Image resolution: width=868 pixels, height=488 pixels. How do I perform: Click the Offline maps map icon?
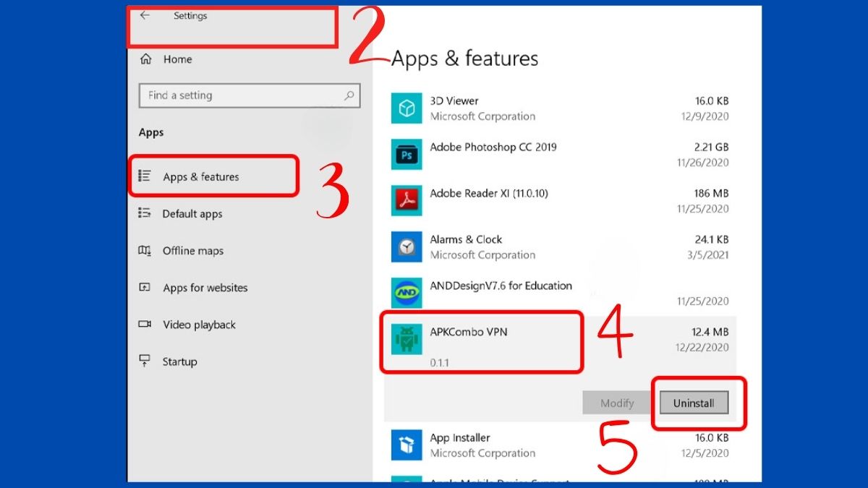click(145, 250)
